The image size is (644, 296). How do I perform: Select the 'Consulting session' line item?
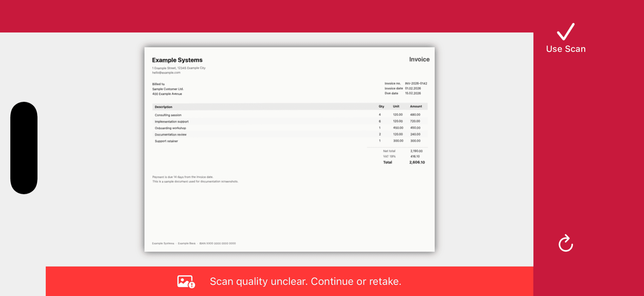[x=168, y=115]
